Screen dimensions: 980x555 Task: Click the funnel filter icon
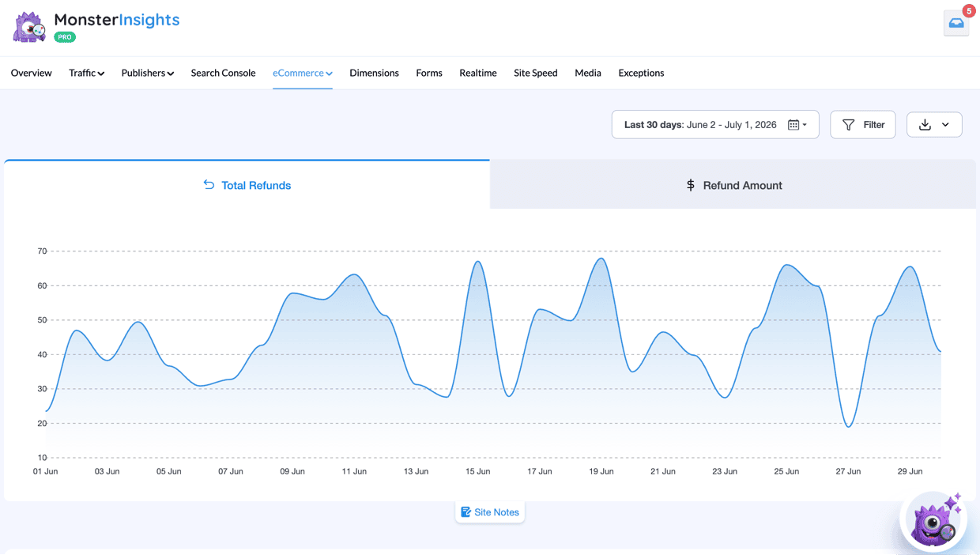pos(848,125)
